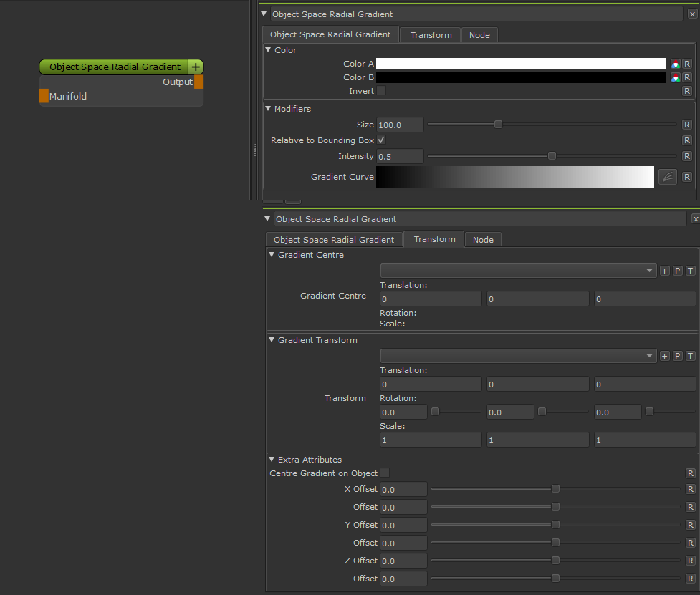Enable Centre Gradient on Object checkbox
This screenshot has height=595, width=700.
(385, 473)
